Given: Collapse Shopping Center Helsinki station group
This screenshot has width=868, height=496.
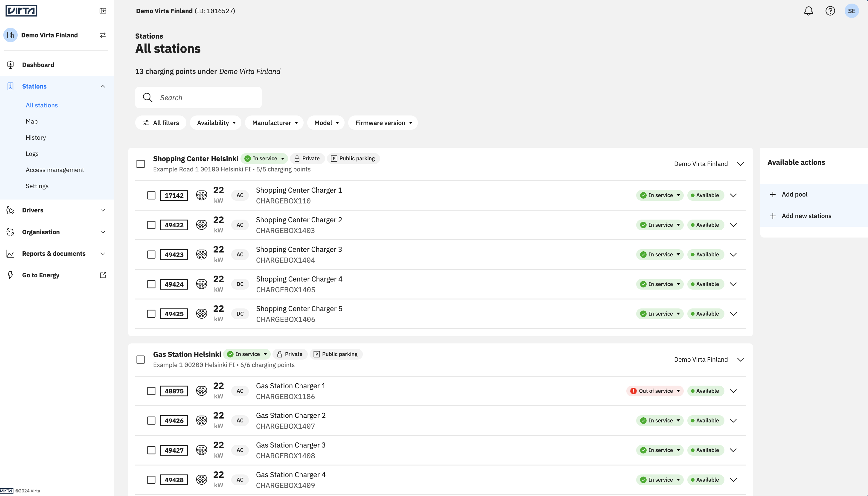Looking at the screenshot, I should [740, 164].
